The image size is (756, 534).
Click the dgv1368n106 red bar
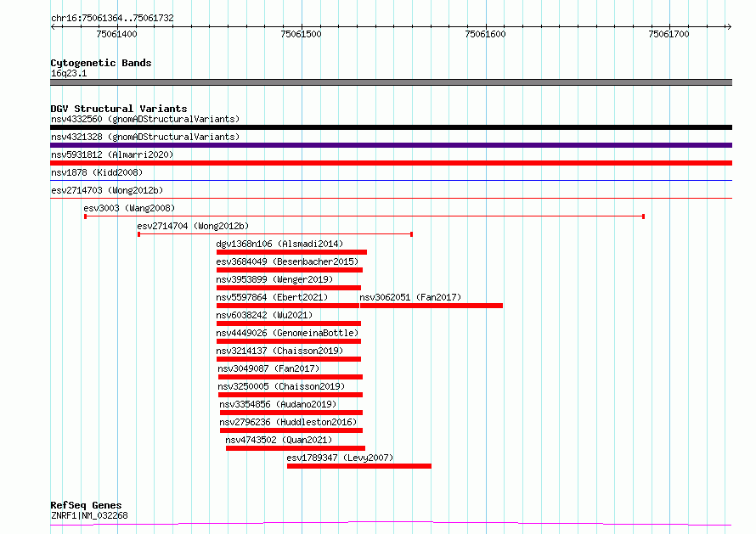click(x=291, y=252)
